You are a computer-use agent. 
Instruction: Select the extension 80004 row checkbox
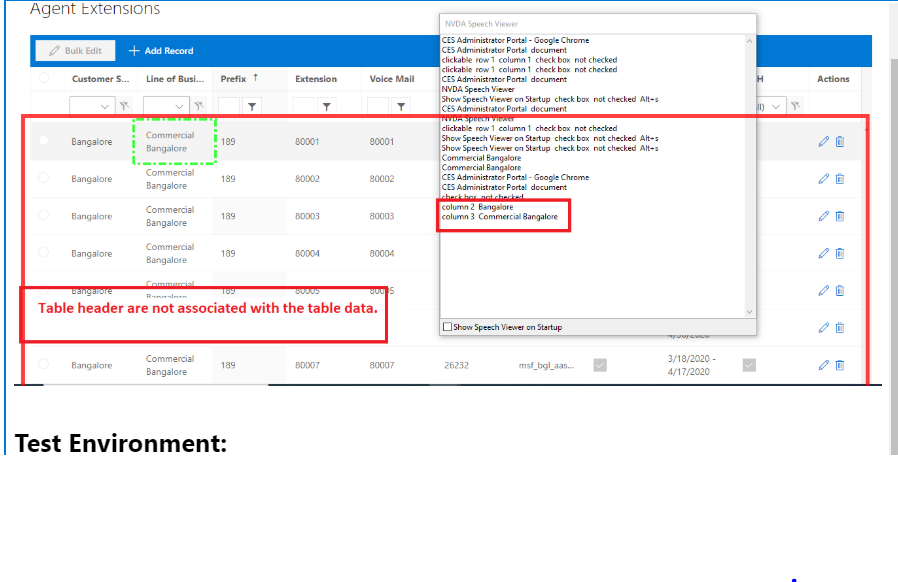pos(44,252)
